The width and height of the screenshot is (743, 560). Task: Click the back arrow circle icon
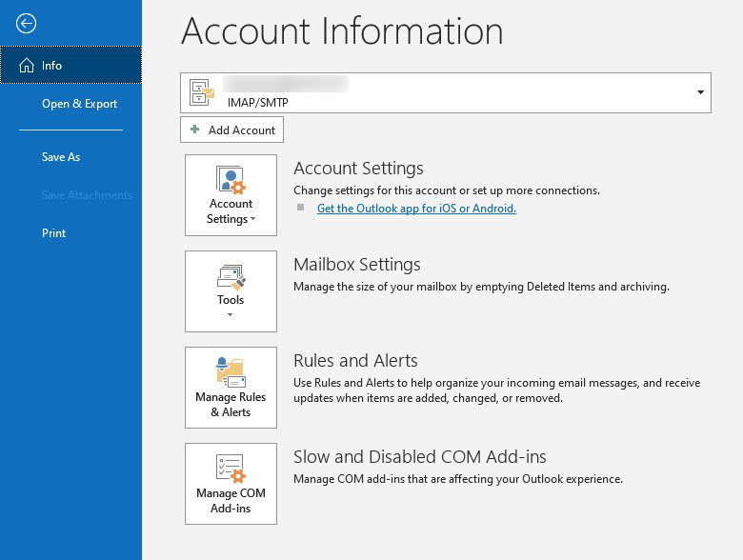click(x=26, y=24)
